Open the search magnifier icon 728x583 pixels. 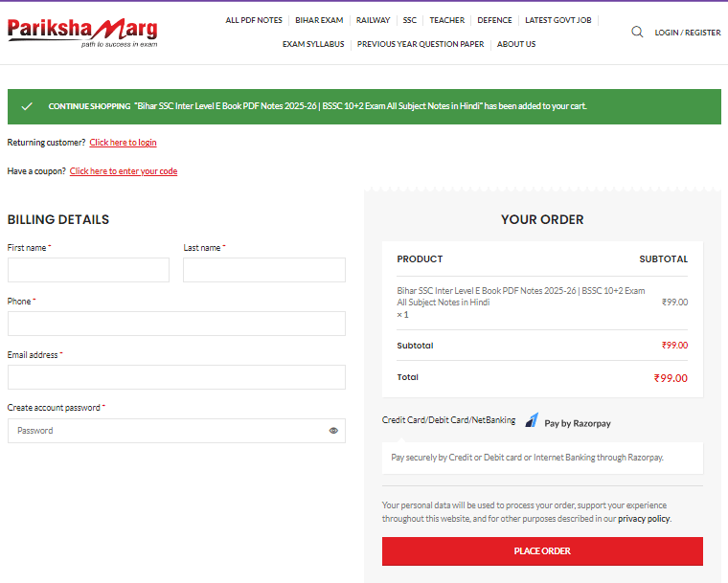637,32
